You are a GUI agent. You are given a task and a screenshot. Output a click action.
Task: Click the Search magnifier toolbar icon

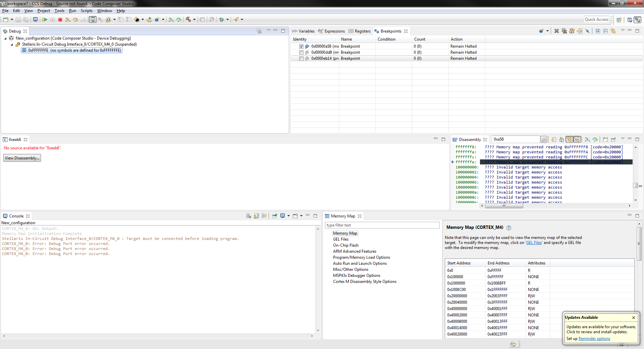212,20
